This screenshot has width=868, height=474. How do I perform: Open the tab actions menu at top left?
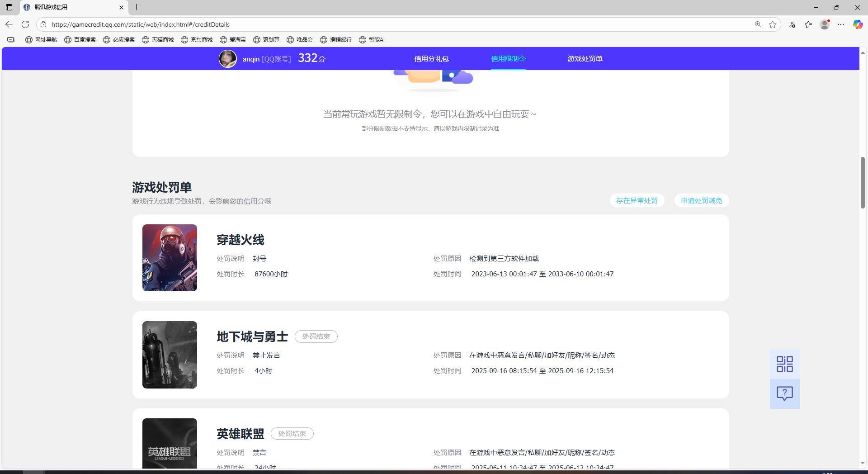(9, 7)
